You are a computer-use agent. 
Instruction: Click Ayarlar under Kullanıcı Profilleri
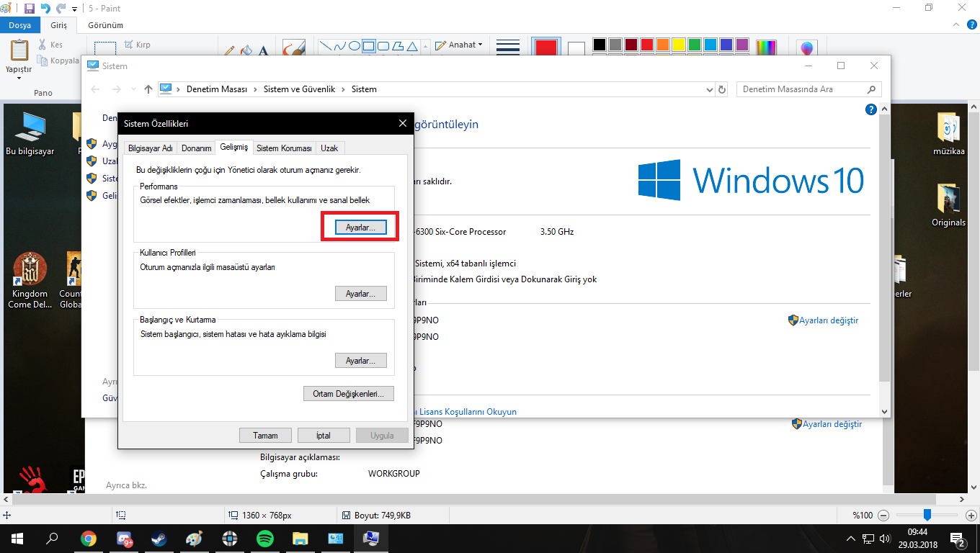coord(361,294)
